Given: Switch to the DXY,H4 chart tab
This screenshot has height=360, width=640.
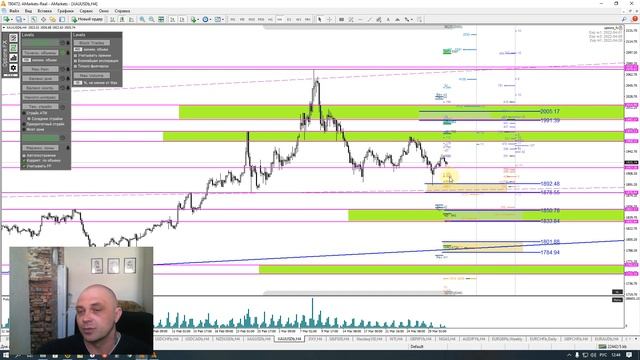Looking at the screenshot, I should point(315,339).
